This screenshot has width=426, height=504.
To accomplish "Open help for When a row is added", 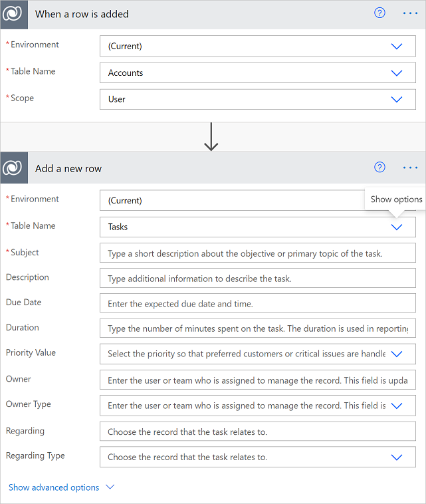I will 380,13.
